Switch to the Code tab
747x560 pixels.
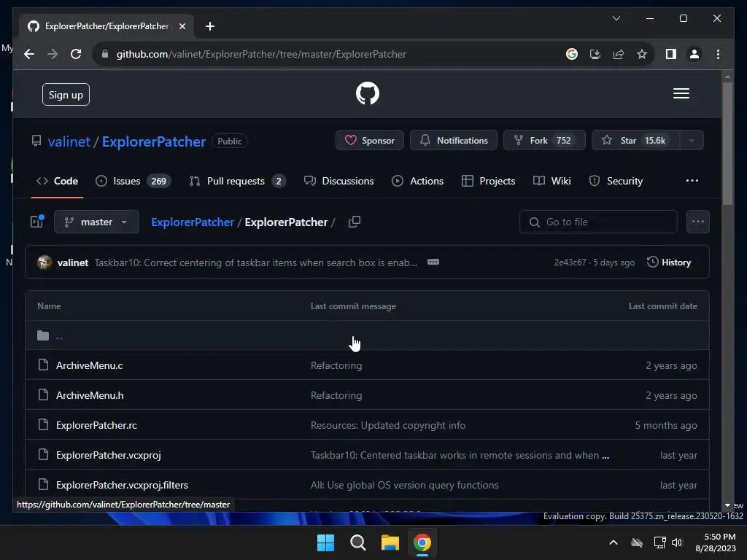coord(57,181)
